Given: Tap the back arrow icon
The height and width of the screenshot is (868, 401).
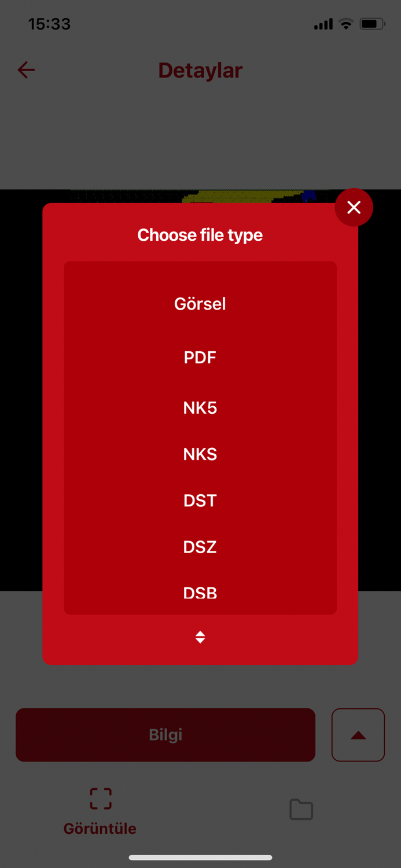Looking at the screenshot, I should (x=26, y=70).
